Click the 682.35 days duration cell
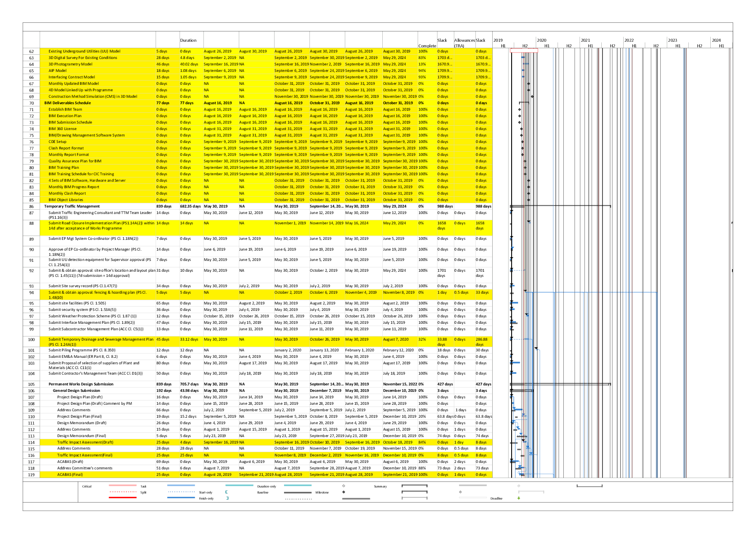Screen dimensions: 756x534 [191, 206]
